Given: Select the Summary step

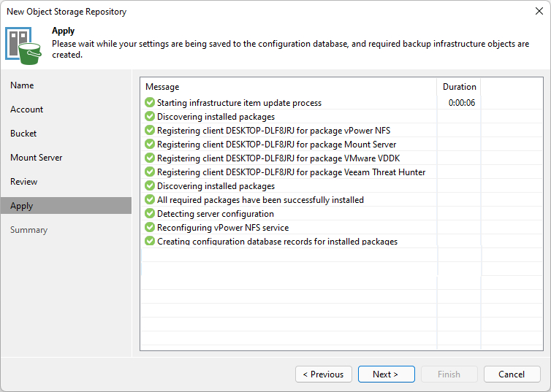Looking at the screenshot, I should [28, 230].
